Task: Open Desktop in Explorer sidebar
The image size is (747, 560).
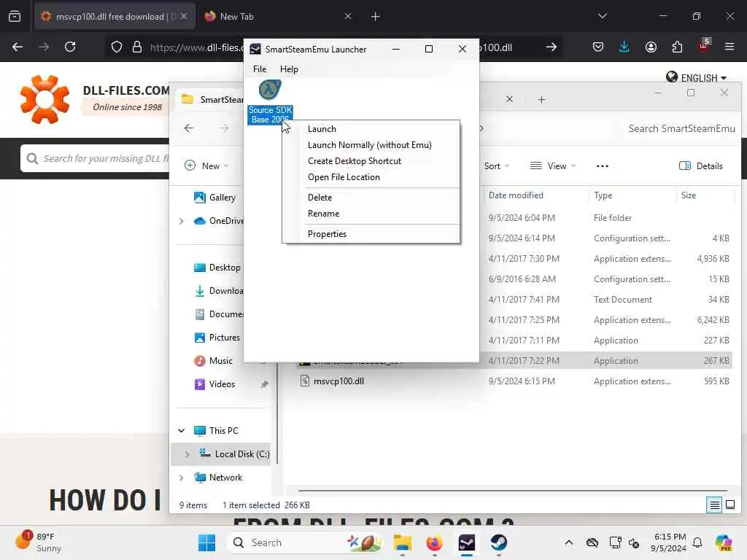Action: (x=217, y=268)
